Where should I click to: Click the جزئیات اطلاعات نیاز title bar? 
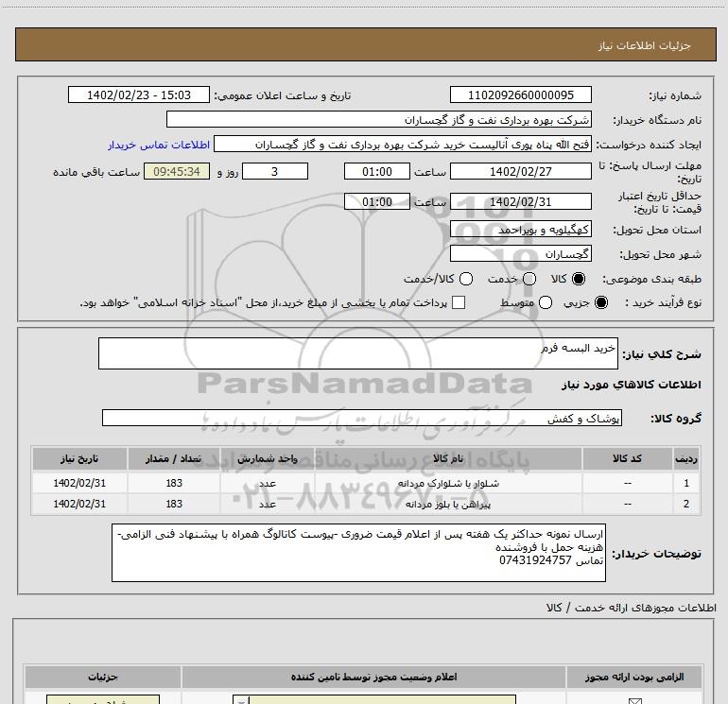(x=366, y=45)
